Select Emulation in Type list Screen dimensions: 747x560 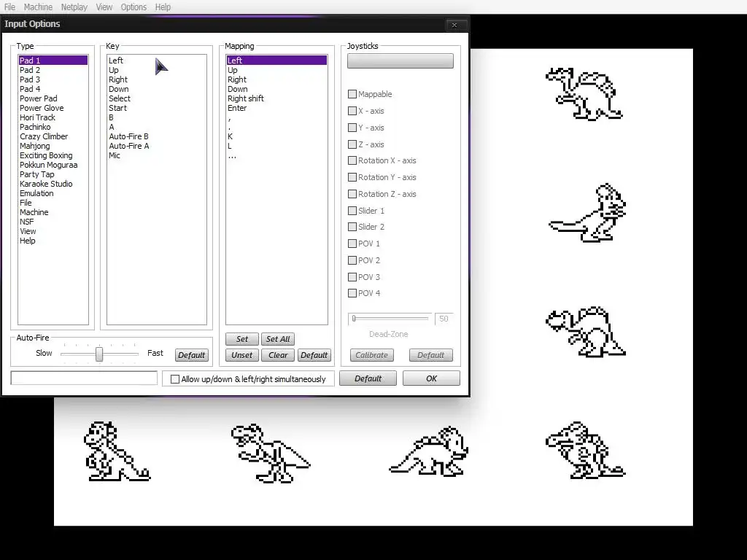[53, 193]
